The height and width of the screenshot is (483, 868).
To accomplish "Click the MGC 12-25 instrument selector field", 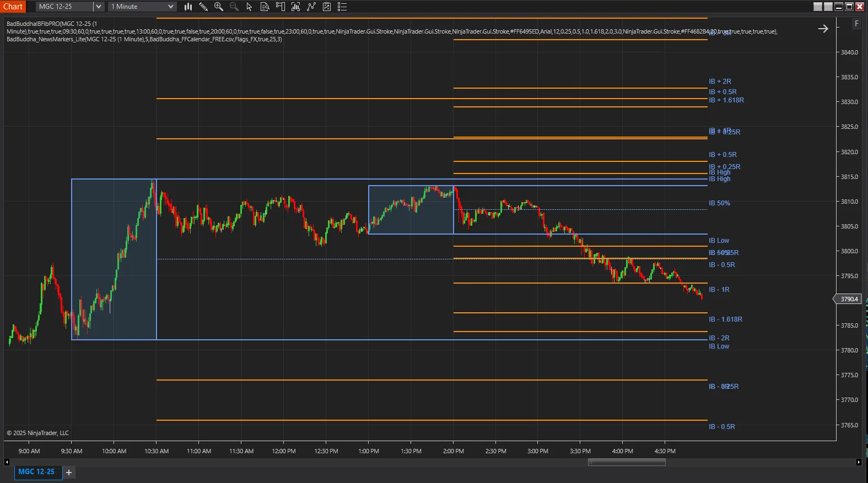I will (x=65, y=7).
